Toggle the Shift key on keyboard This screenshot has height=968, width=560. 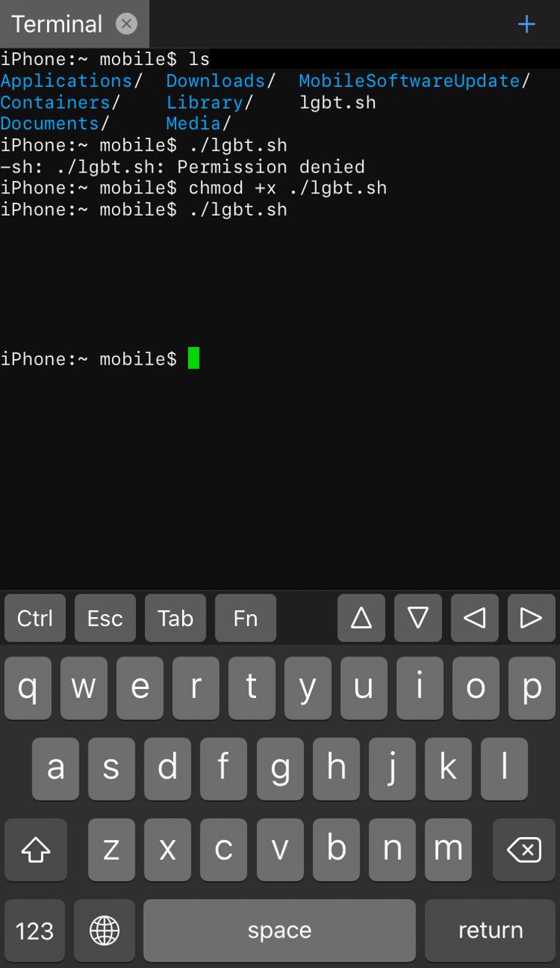coord(36,850)
